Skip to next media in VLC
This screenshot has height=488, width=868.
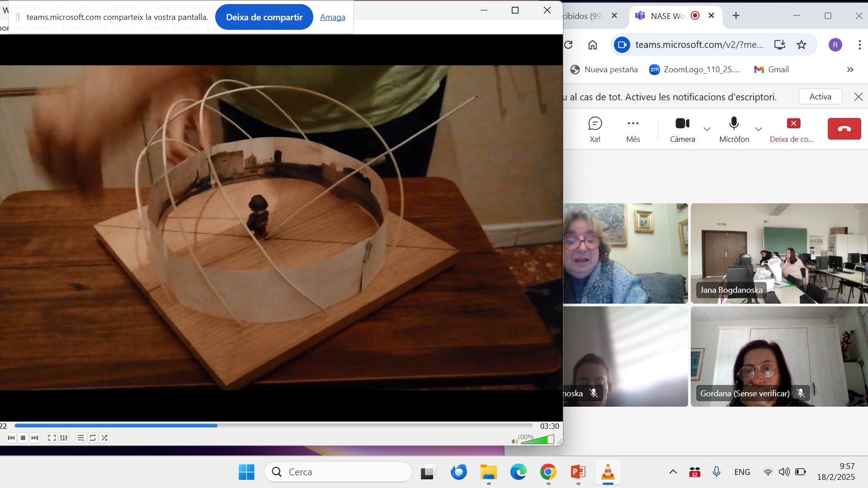click(x=35, y=438)
